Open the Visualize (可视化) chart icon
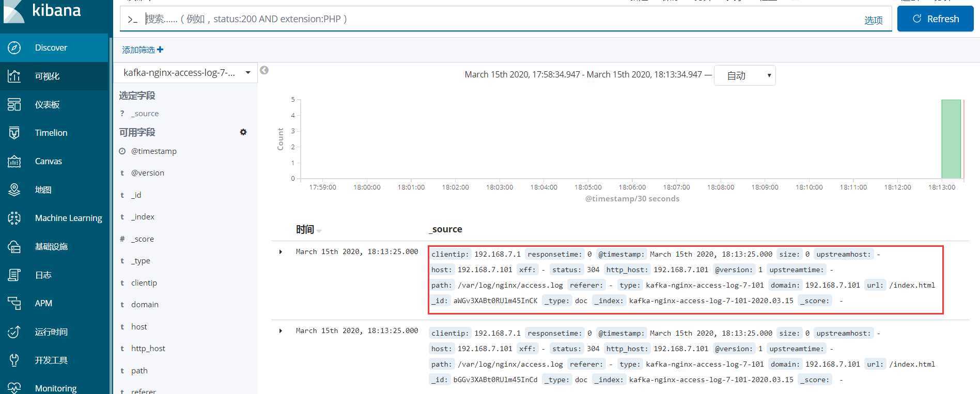 [14, 76]
